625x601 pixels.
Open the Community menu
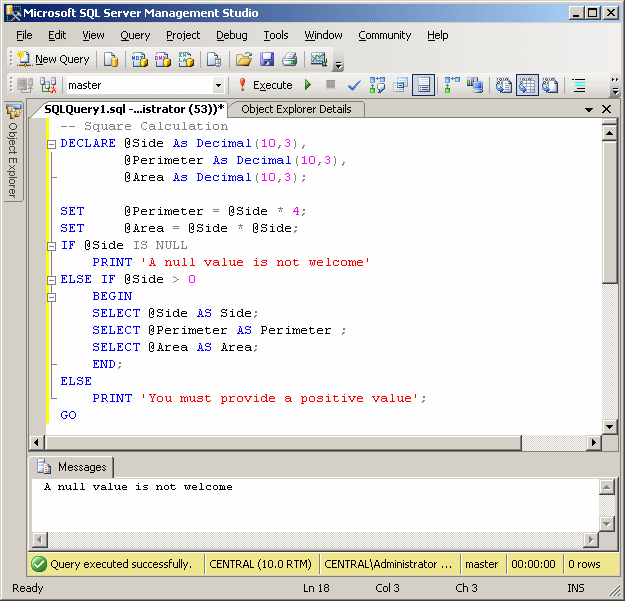(x=385, y=35)
